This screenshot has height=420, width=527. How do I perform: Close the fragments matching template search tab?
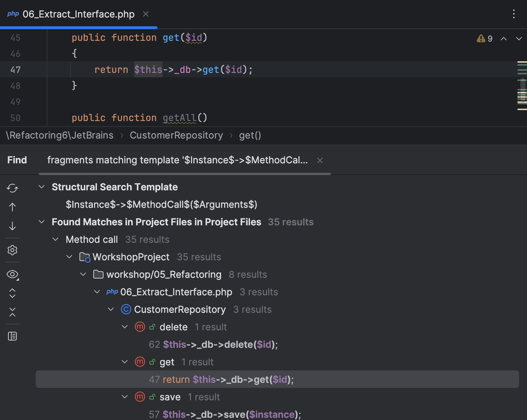click(320, 160)
